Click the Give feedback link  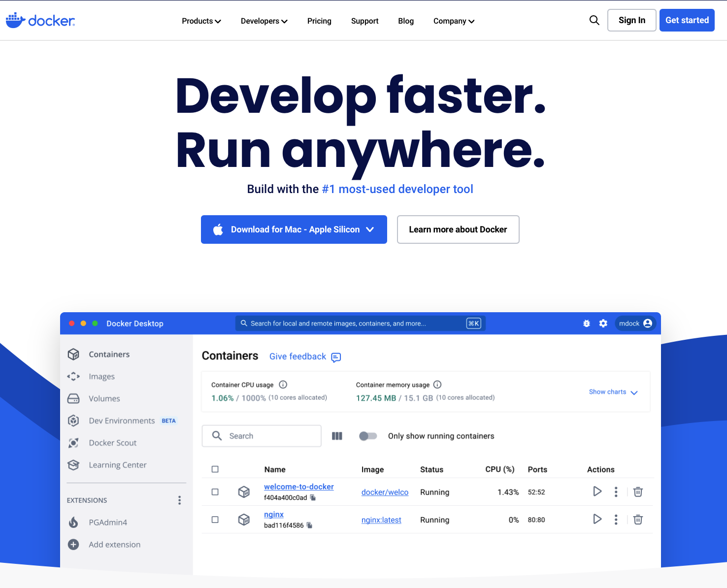pos(297,357)
